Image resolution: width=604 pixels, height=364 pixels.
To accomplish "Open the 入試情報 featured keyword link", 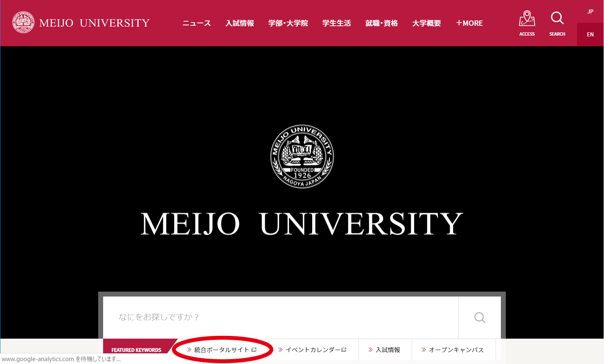I will [x=385, y=350].
